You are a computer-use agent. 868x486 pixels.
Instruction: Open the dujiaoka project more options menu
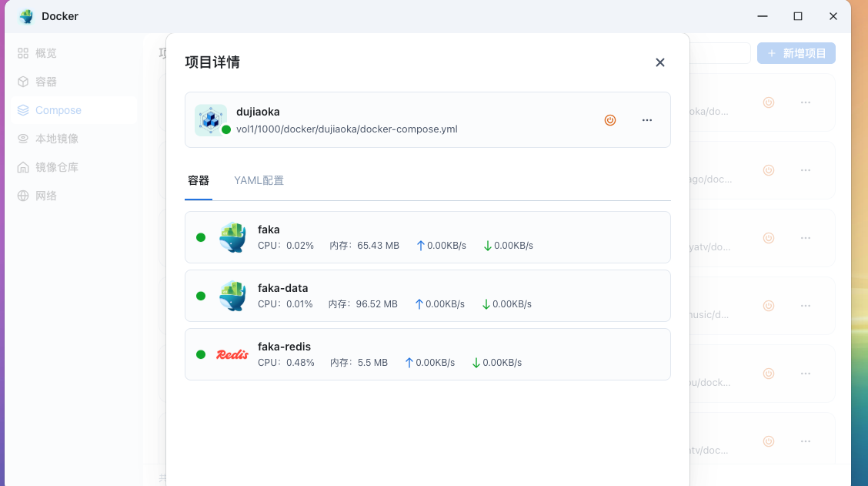[x=647, y=120]
